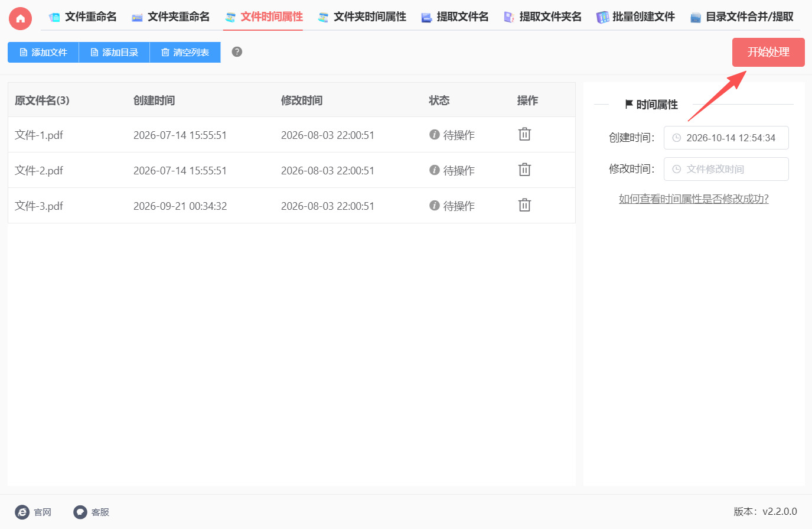The width and height of the screenshot is (812, 529).
Task: Click version label v2.2.0.0
Action: tap(780, 511)
